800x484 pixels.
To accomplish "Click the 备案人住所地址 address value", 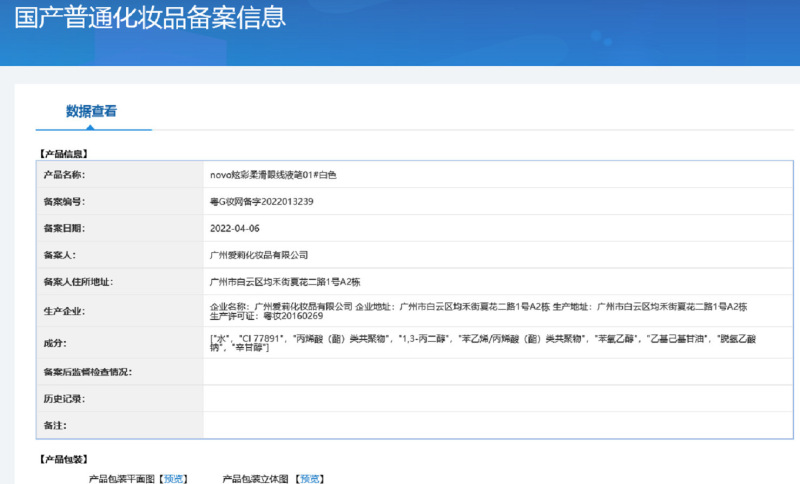I will click(x=286, y=282).
